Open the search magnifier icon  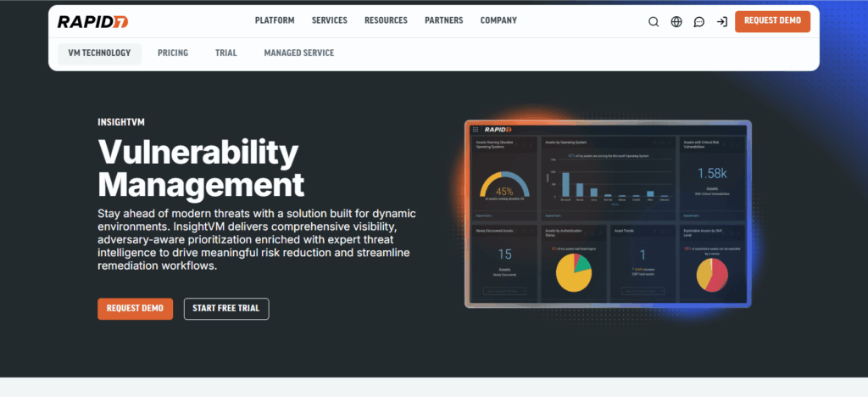(x=654, y=22)
